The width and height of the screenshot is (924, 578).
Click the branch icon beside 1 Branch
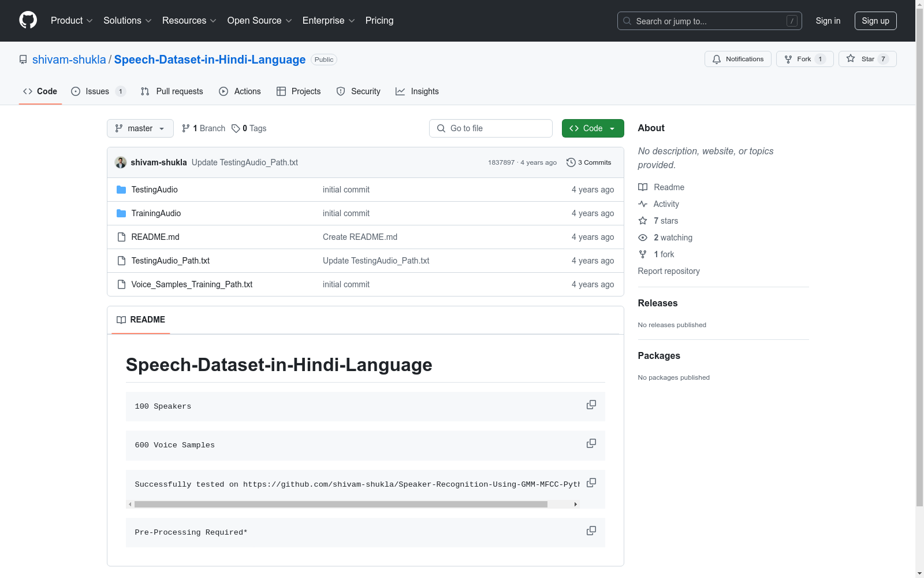click(186, 128)
